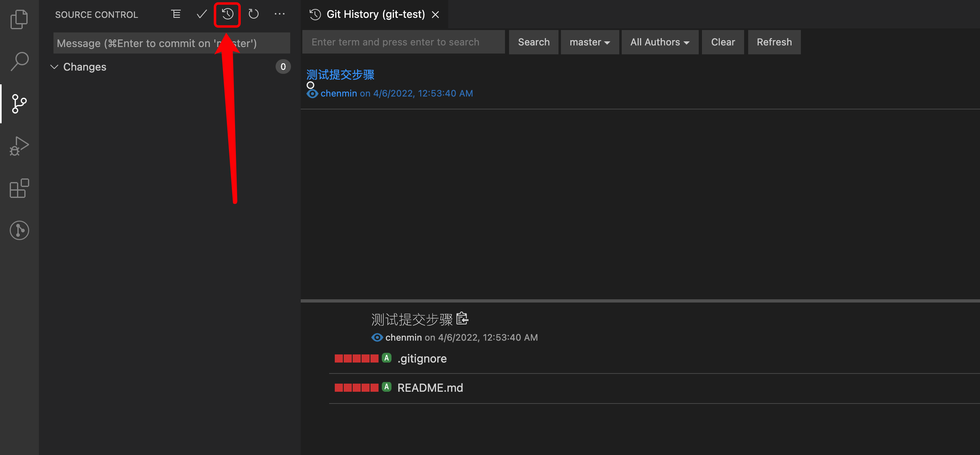Click the eye icon beside chenmin commit
The width and height of the screenshot is (980, 455).
312,93
